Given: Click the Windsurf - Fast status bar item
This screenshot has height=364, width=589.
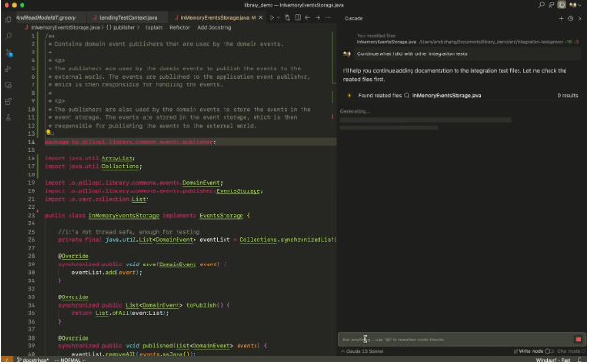Looking at the screenshot, I should click(x=554, y=361).
